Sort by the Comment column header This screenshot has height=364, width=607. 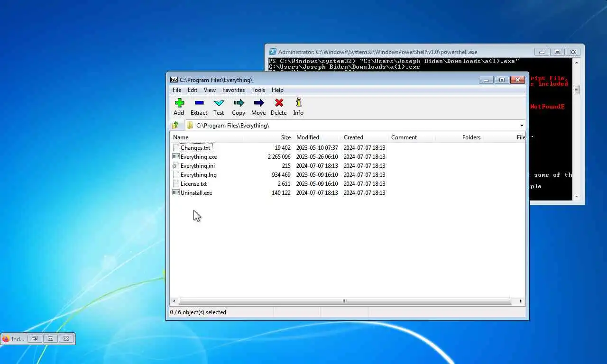coord(412,137)
